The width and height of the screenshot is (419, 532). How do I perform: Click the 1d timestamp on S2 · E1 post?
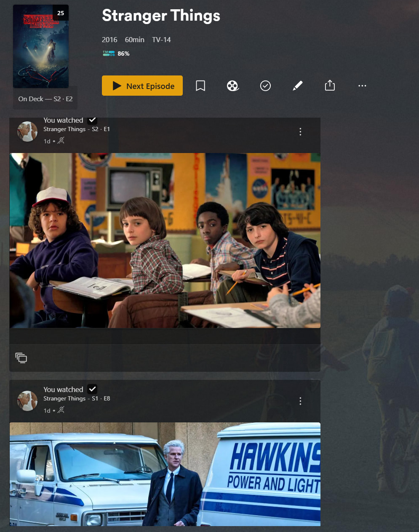[x=47, y=141]
